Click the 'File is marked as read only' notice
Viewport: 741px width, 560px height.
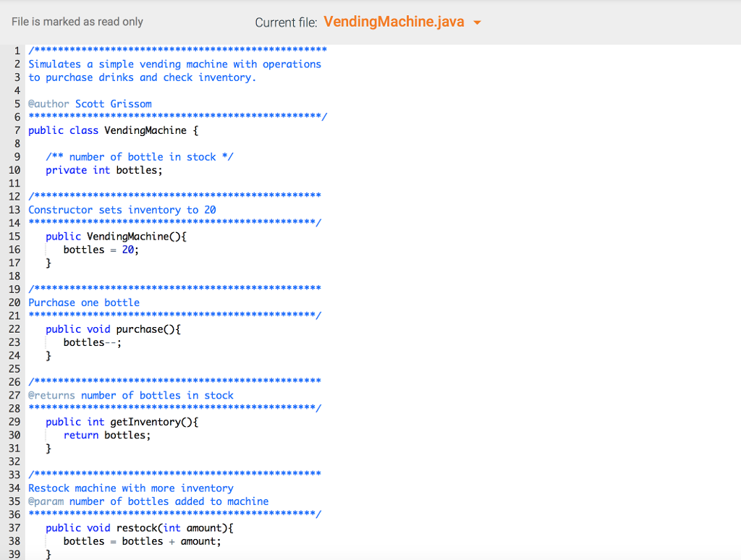point(77,22)
